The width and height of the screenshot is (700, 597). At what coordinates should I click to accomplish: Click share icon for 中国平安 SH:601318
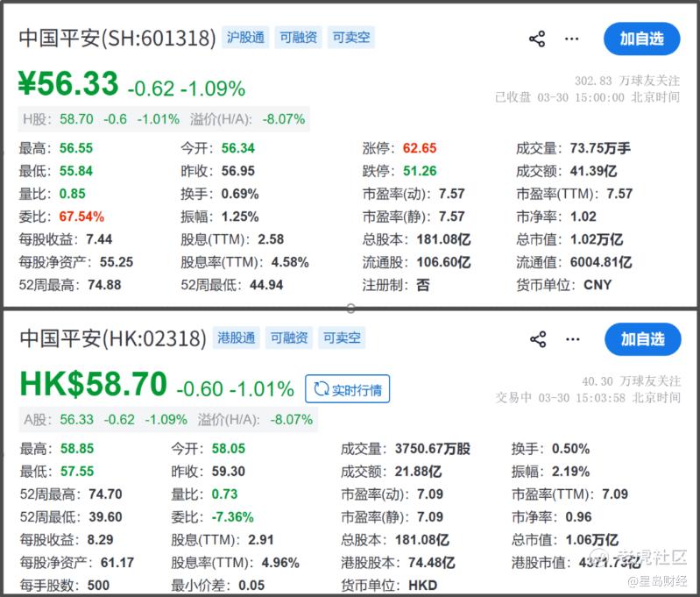(536, 39)
